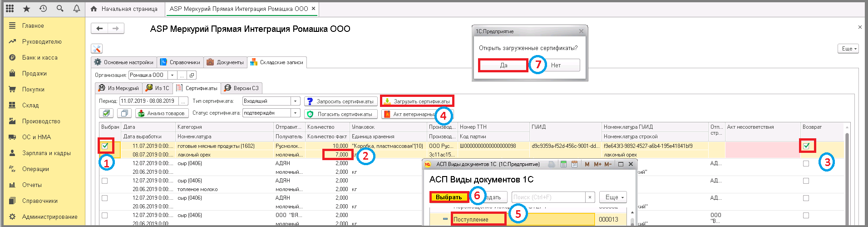Click the M- memory icon in popup titlebar
Viewport: 868px width, 227px height.
pyautogui.click(x=608, y=164)
